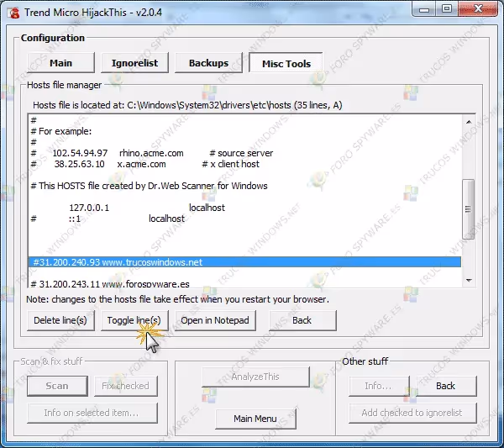
Task: Click the Info... button
Action: pos(379,386)
